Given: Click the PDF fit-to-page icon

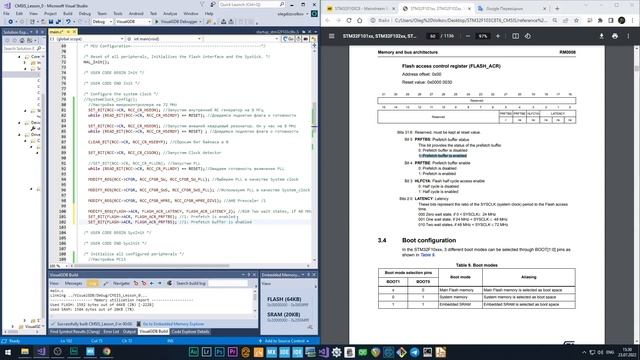Looking at the screenshot, I should tap(516, 36).
